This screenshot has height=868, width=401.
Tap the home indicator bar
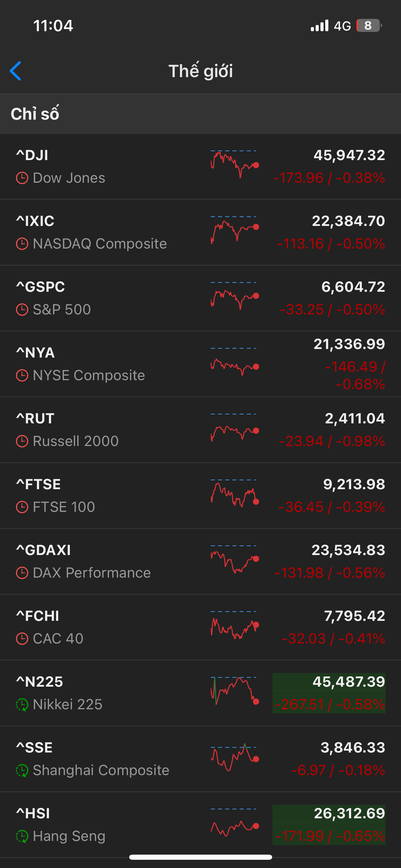200,857
